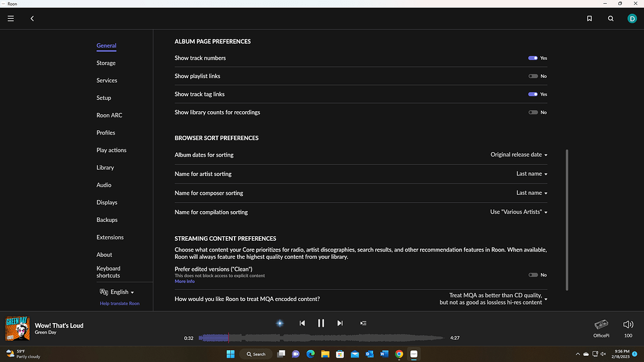Disable Show track numbers
The height and width of the screenshot is (362, 644).
[534, 58]
